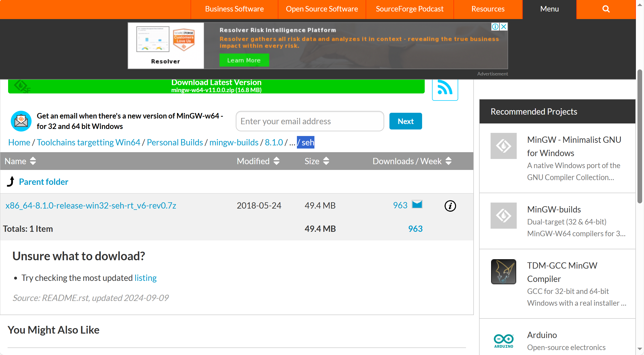Click the envelope icon beside 963 downloads
The image size is (644, 355).
pos(417,204)
